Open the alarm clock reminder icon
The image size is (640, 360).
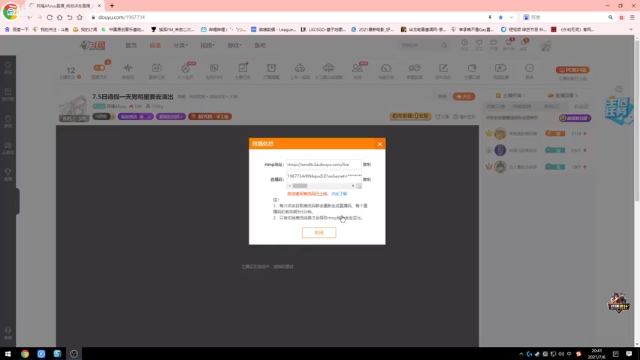[271, 68]
